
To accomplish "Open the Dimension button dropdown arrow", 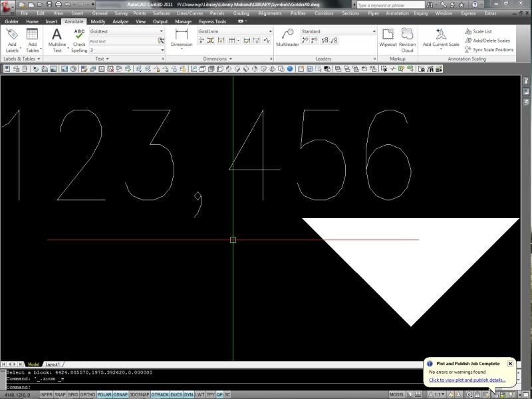I will pyautogui.click(x=182, y=49).
